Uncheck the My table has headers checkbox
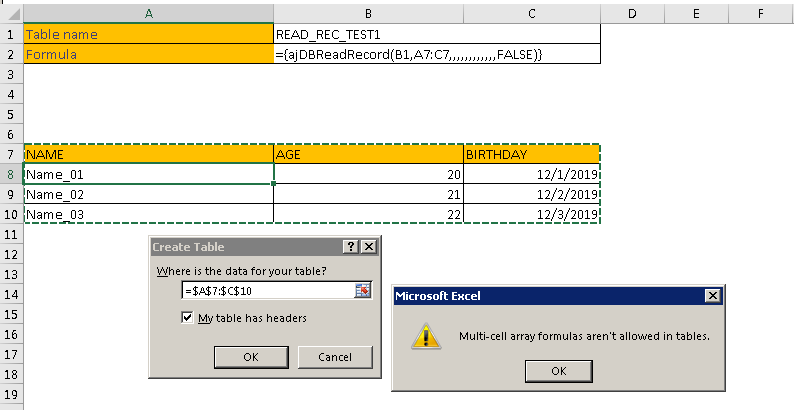This screenshot has width=794, height=410. coord(188,318)
